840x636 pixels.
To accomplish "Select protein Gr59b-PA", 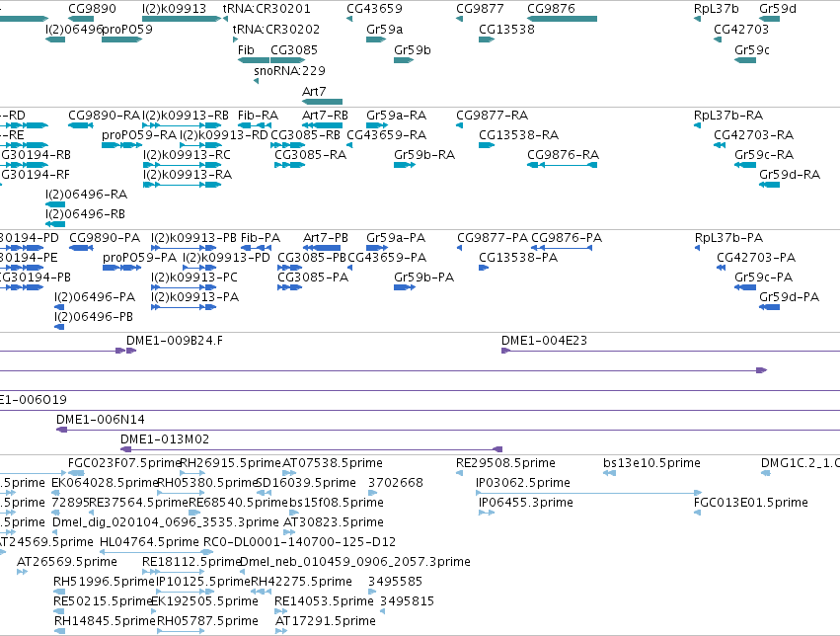I will click(423, 277).
